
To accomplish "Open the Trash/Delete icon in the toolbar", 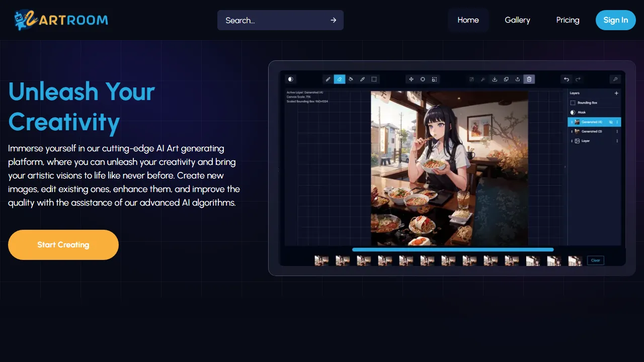I will pyautogui.click(x=529, y=79).
